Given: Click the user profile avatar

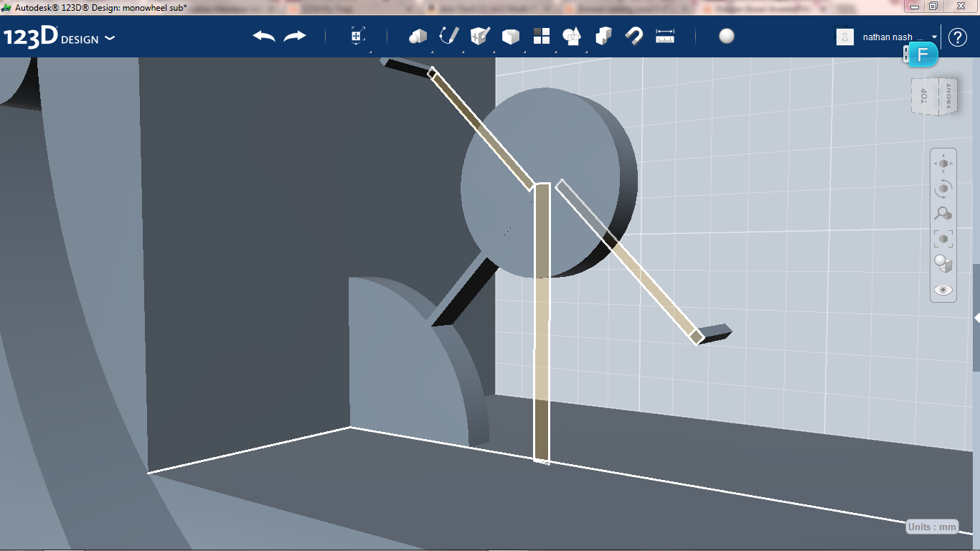Looking at the screenshot, I should pyautogui.click(x=845, y=37).
